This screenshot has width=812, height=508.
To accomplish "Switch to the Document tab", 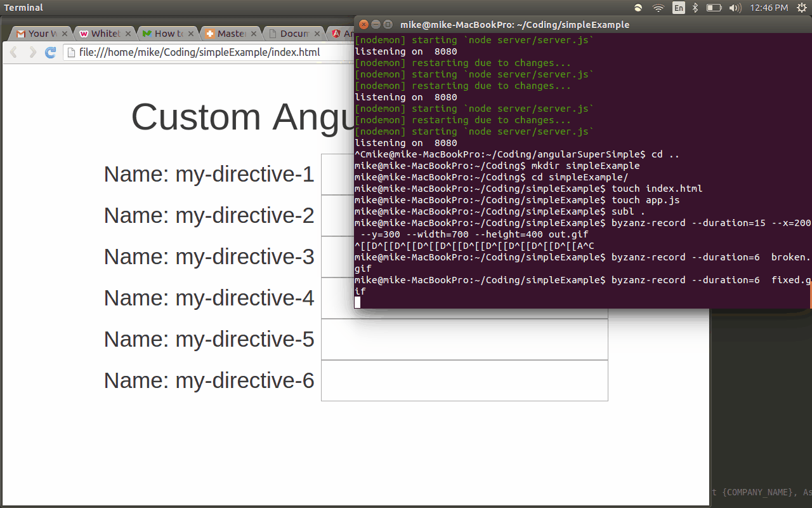I will [x=292, y=33].
